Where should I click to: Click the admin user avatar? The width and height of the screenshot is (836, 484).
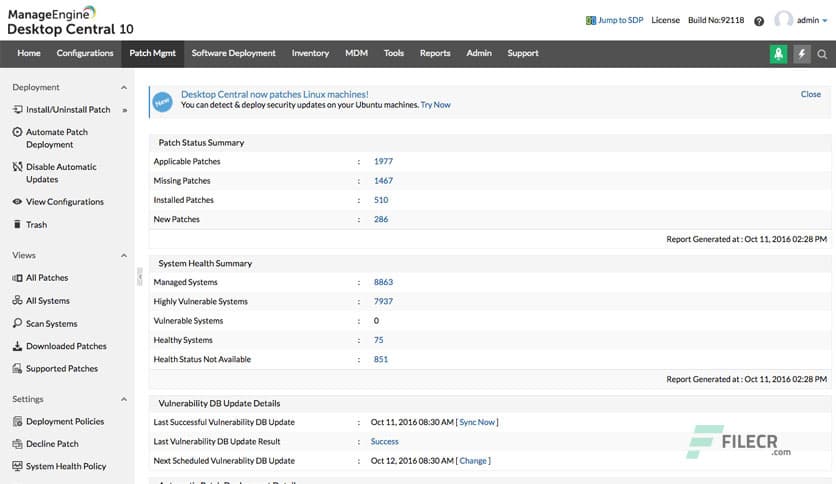tap(783, 20)
